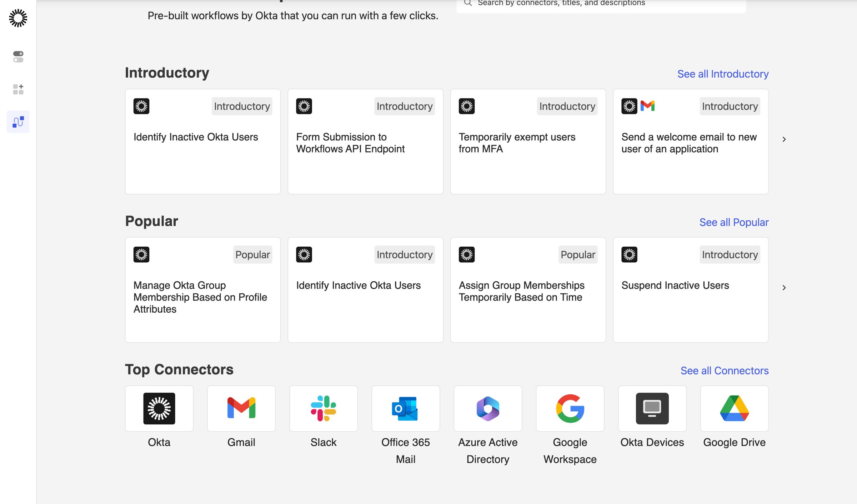Open the Suspend Inactive Users template
Image resolution: width=857 pixels, height=504 pixels.
point(691,290)
